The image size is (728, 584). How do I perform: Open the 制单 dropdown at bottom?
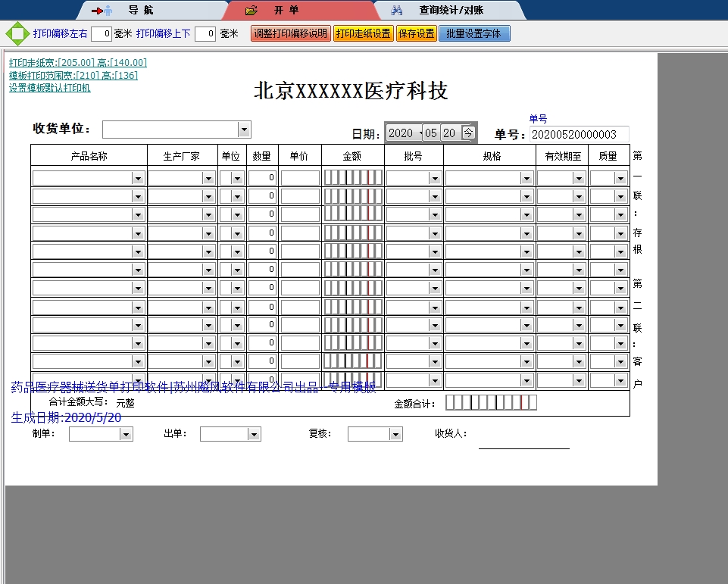126,433
